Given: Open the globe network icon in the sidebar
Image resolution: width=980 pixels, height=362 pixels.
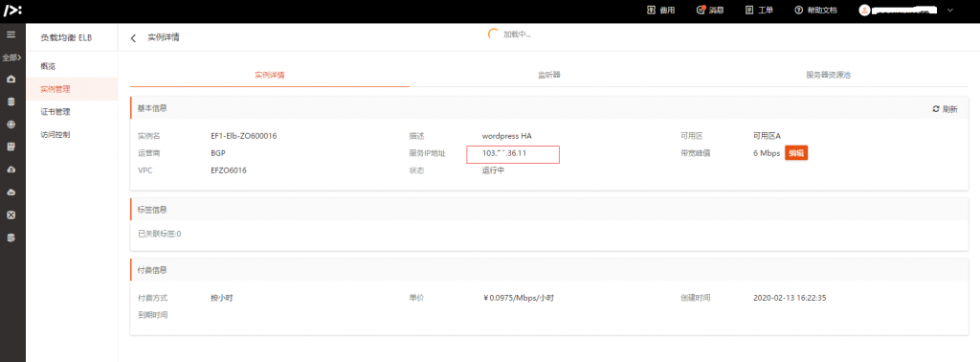Looking at the screenshot, I should click(x=11, y=124).
